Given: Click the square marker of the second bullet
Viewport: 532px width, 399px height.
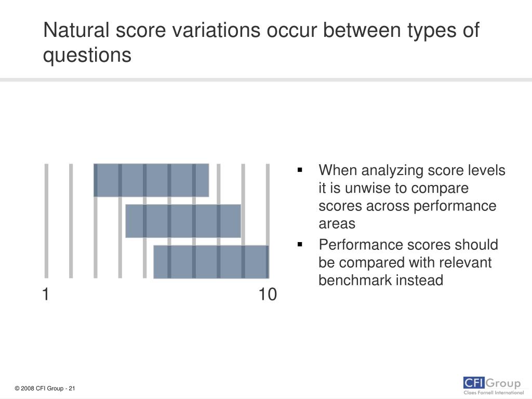Looking at the screenshot, I should 300,244.
